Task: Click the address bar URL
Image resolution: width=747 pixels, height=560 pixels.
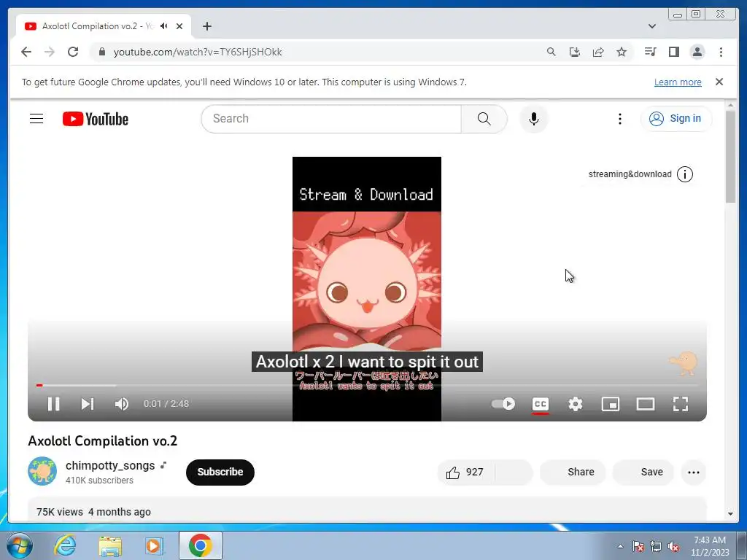Action: point(198,52)
